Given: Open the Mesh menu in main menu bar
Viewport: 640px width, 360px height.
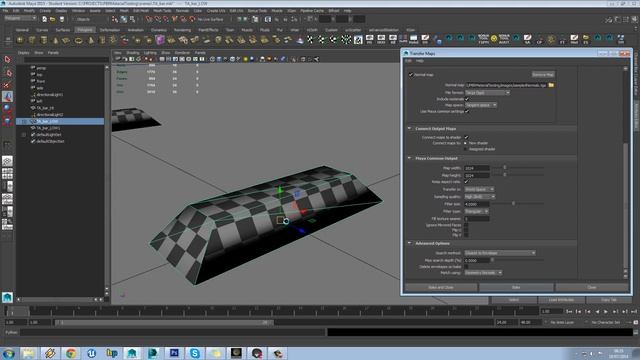Looking at the screenshot, I should point(124,11).
